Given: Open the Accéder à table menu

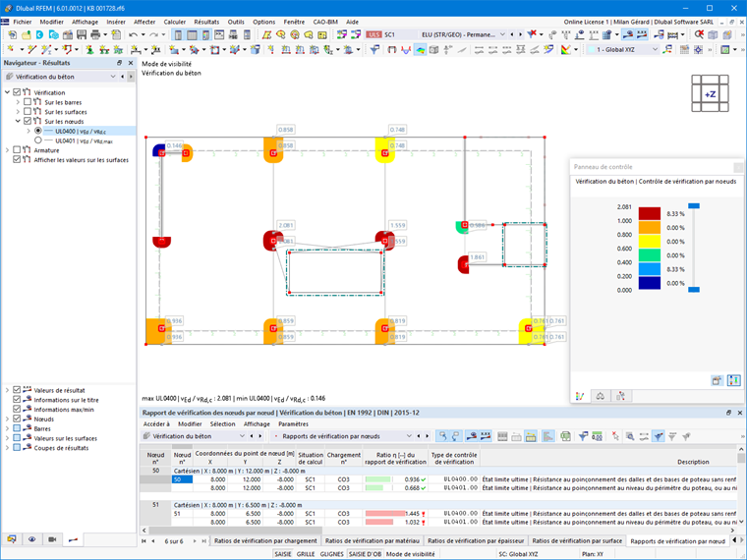Looking at the screenshot, I should tap(156, 423).
